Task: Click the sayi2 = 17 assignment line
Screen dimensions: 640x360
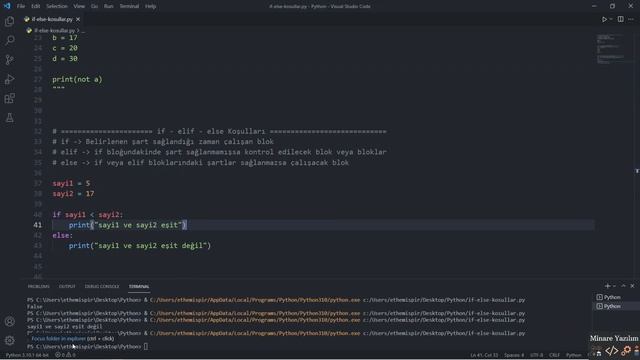Action: click(73, 194)
